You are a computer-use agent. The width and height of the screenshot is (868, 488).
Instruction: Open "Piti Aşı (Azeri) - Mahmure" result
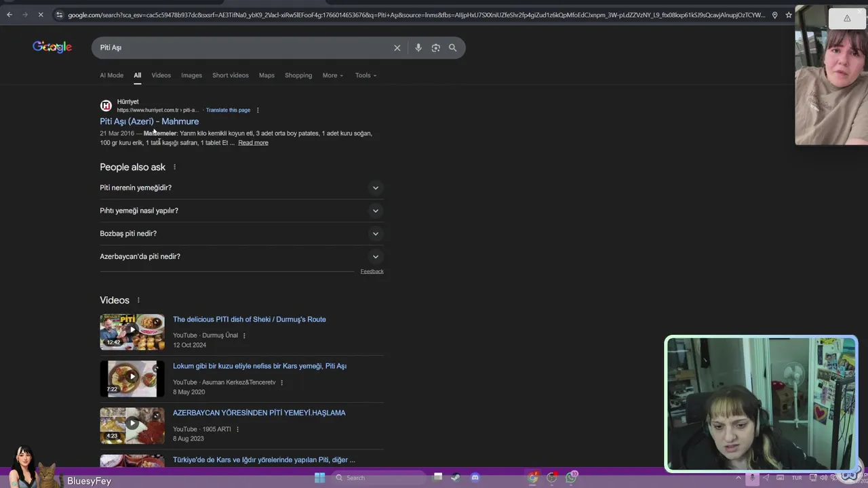coord(149,121)
